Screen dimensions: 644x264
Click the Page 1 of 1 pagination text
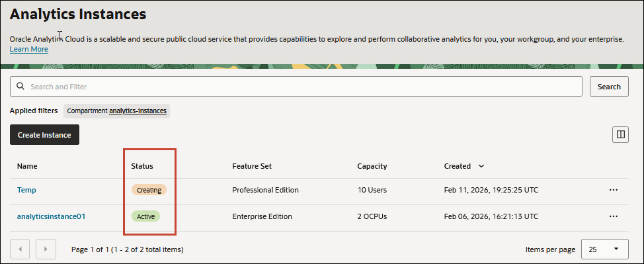pyautogui.click(x=128, y=249)
